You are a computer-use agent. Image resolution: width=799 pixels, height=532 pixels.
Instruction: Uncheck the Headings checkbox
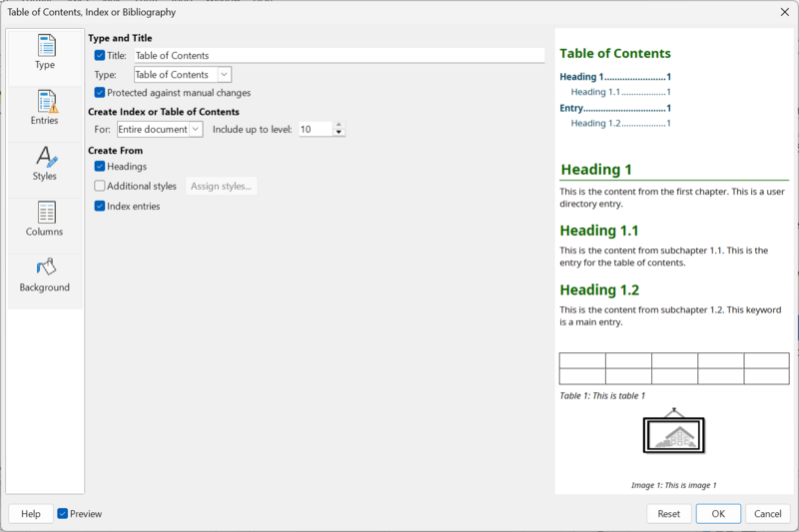point(100,167)
